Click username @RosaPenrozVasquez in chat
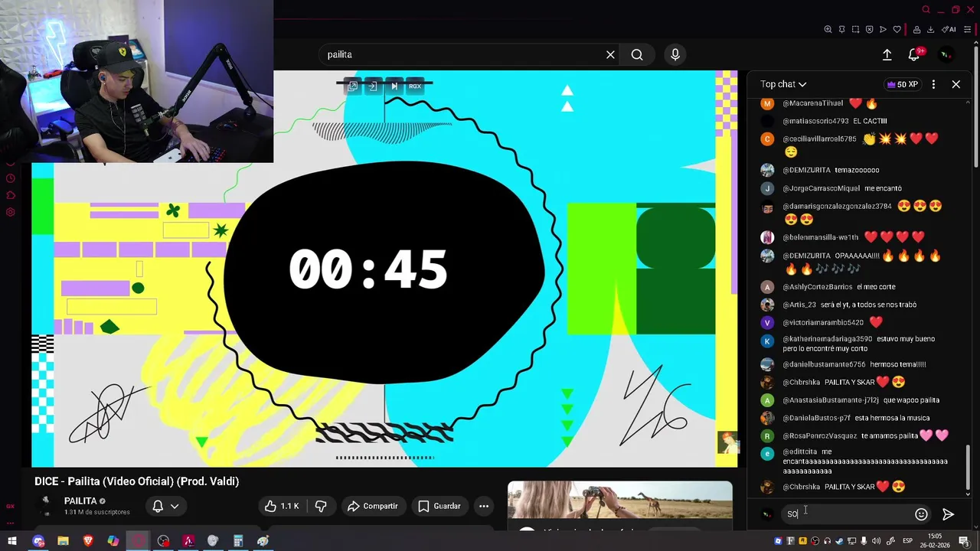This screenshot has height=551, width=980. tap(819, 435)
